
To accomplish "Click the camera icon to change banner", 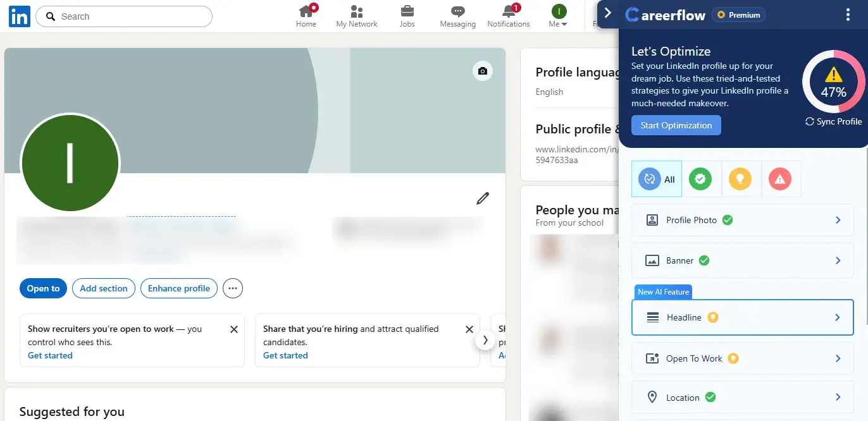I will click(483, 71).
